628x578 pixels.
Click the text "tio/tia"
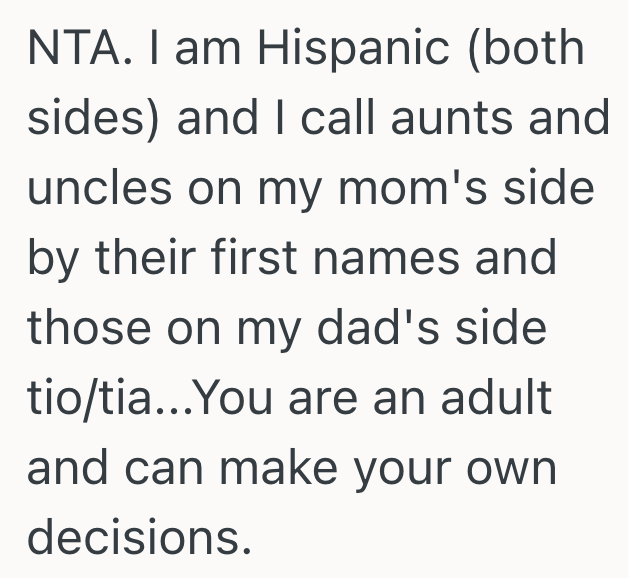pyautogui.click(x=90, y=397)
